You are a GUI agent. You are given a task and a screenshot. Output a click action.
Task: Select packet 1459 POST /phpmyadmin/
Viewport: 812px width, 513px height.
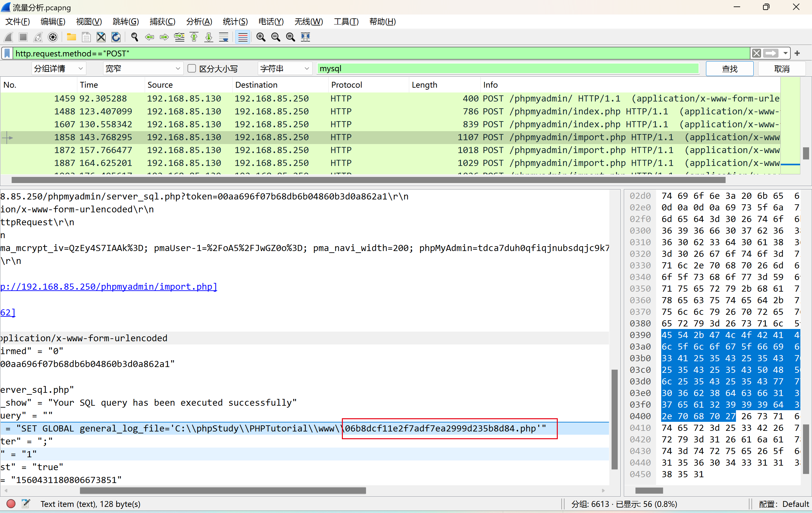point(390,99)
